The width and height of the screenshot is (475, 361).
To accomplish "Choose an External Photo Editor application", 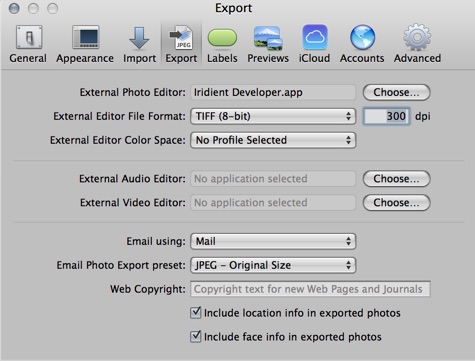I will (x=396, y=92).
